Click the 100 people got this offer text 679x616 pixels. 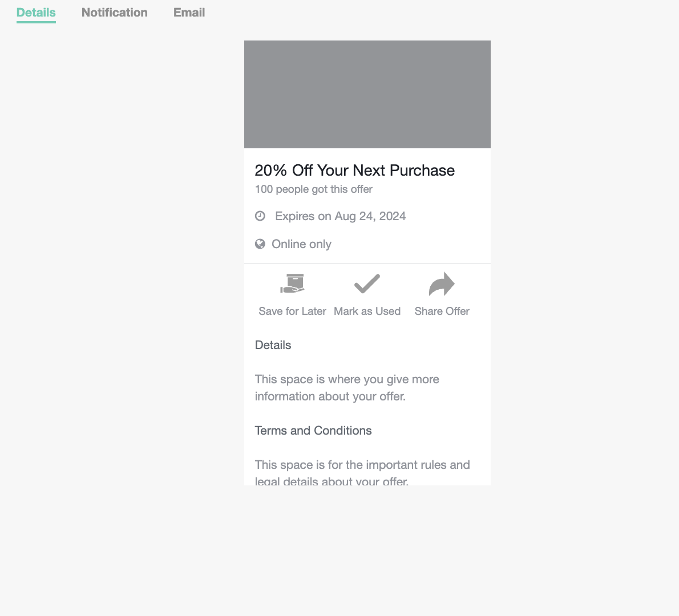tap(313, 189)
